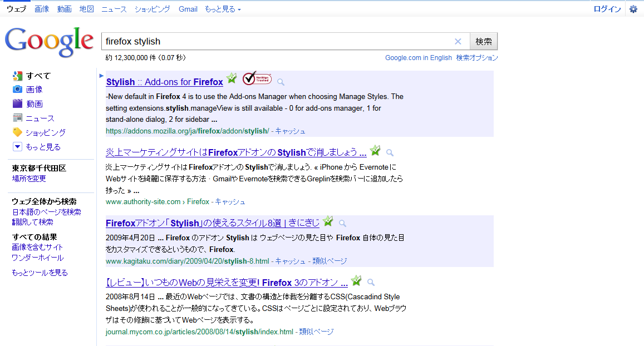The width and height of the screenshot is (644, 346).
Task: Click the preview magnifier beside レビュー result
Action: click(x=371, y=283)
